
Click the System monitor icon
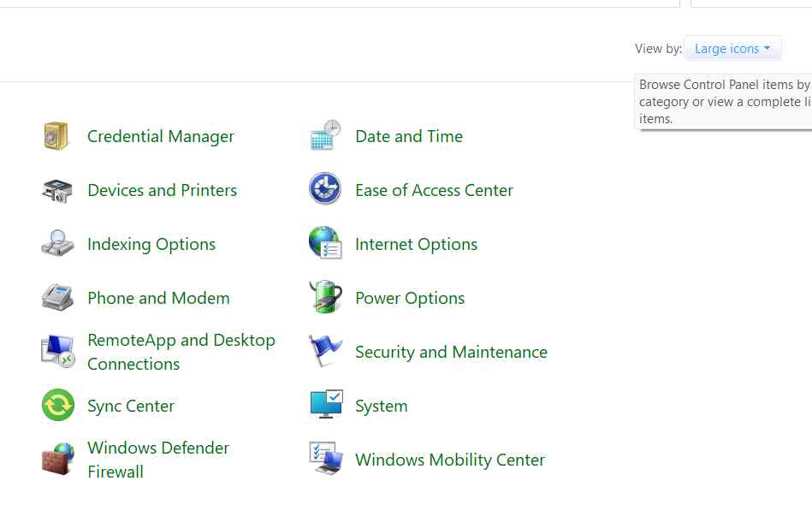[x=326, y=405]
